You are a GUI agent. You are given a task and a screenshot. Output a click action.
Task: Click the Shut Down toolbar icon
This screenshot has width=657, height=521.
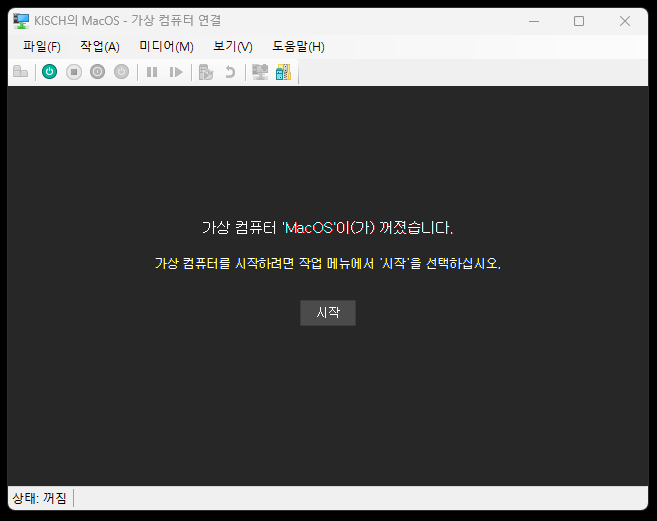[x=98, y=72]
